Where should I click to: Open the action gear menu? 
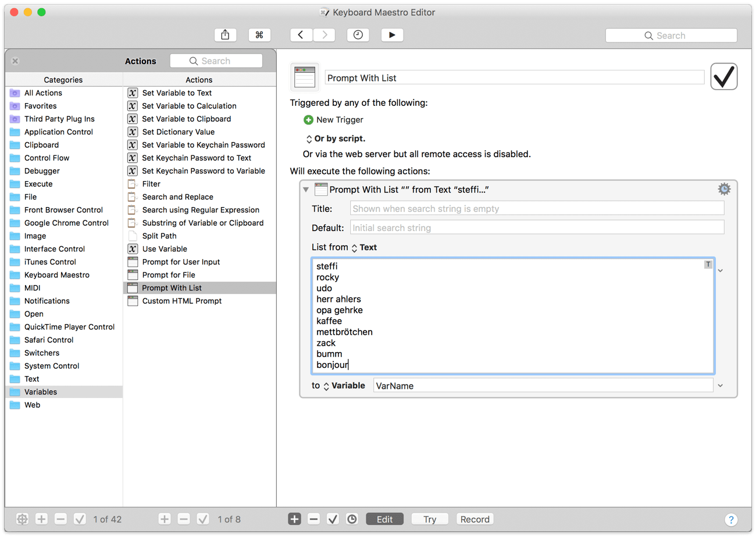[724, 189]
